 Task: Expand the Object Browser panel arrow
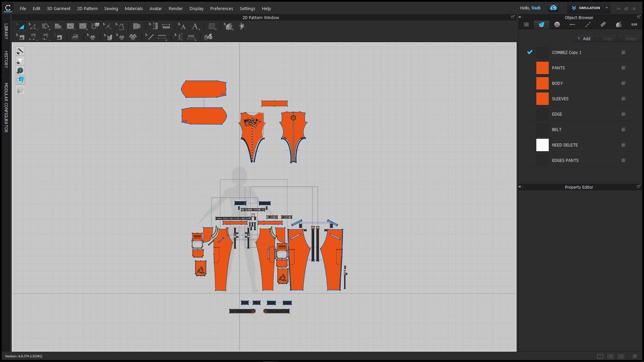pyautogui.click(x=520, y=17)
